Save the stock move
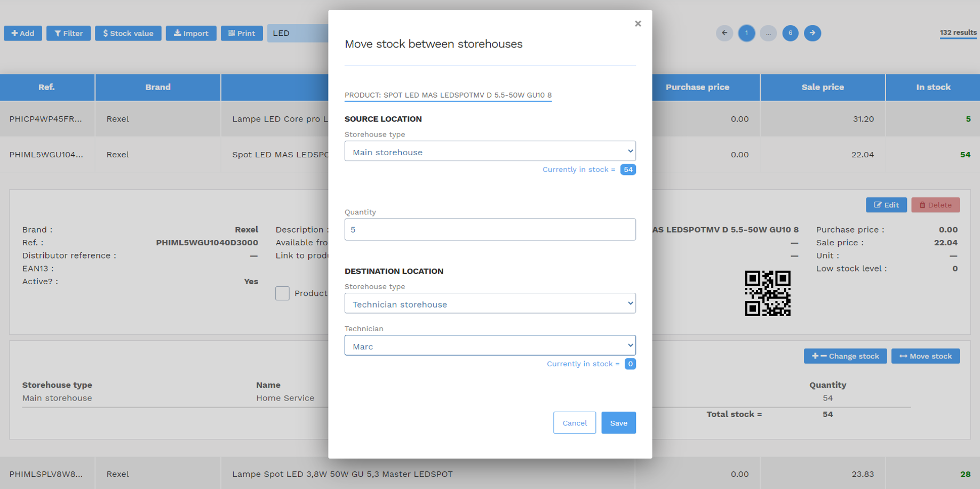 pyautogui.click(x=618, y=422)
